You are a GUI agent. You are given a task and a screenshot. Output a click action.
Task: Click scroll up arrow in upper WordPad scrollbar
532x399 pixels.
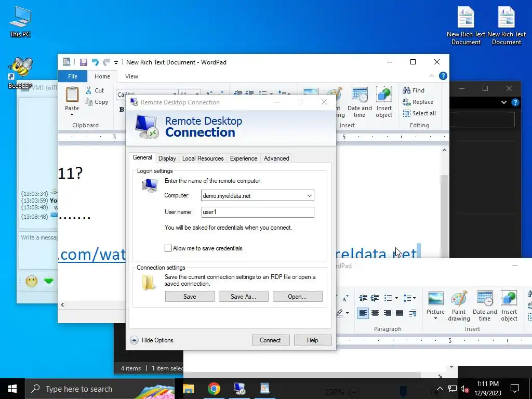point(445,150)
